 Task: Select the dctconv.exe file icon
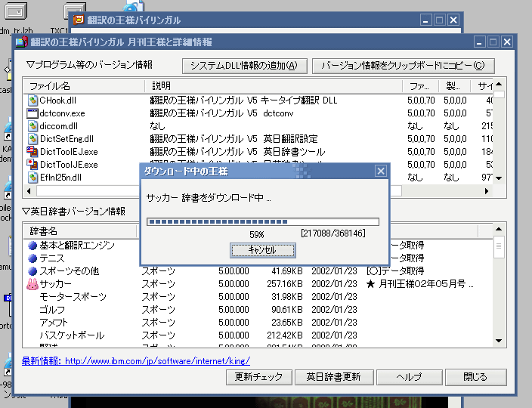point(32,113)
